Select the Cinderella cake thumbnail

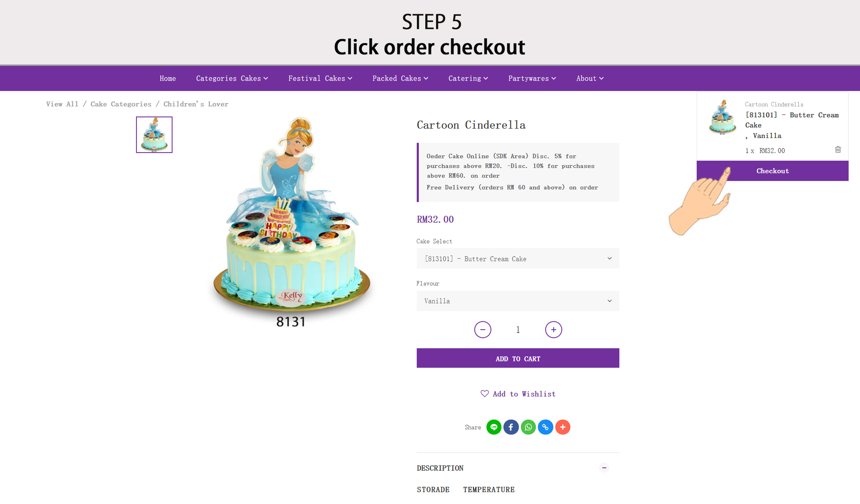click(x=154, y=135)
